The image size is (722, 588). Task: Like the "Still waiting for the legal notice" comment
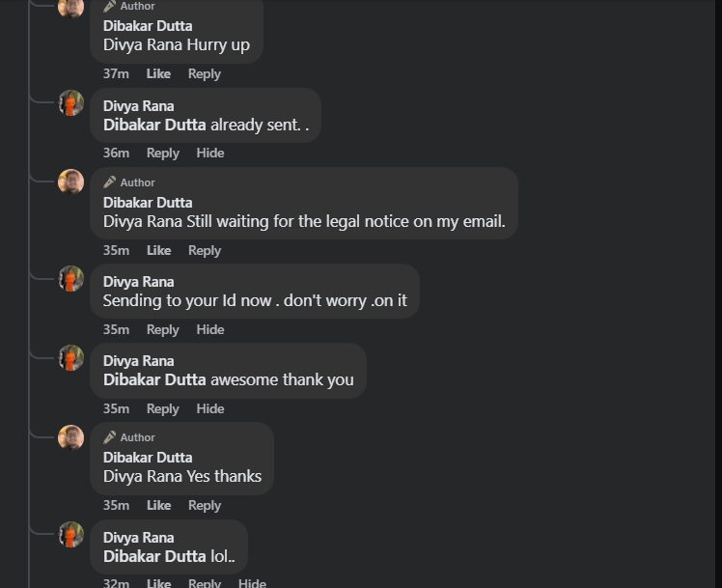point(158,250)
